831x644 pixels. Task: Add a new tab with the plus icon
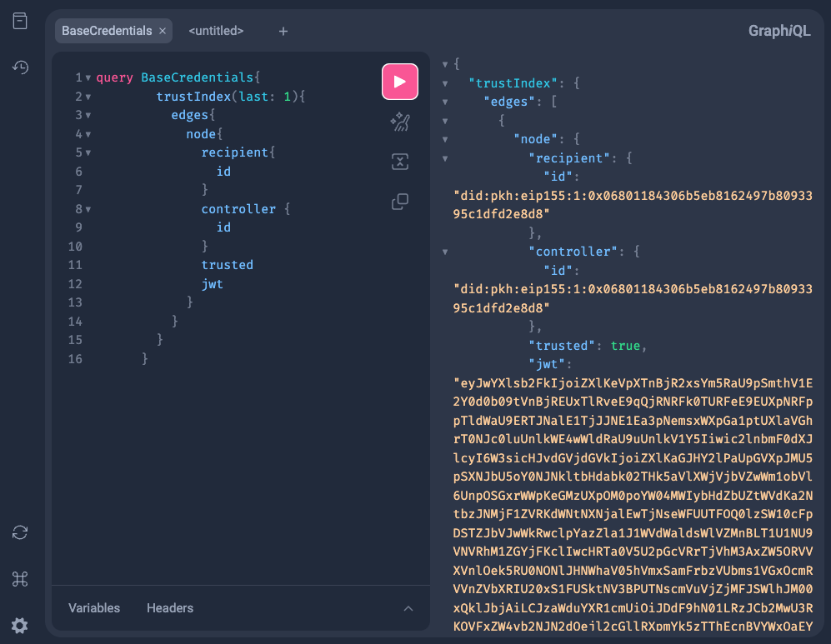[283, 32]
